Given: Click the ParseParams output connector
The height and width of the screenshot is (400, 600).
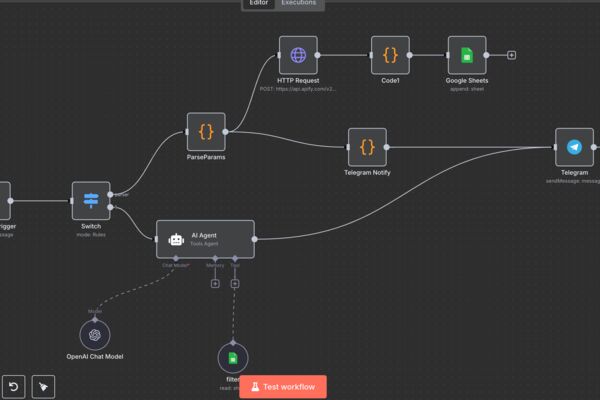Looking at the screenshot, I should point(225,132).
